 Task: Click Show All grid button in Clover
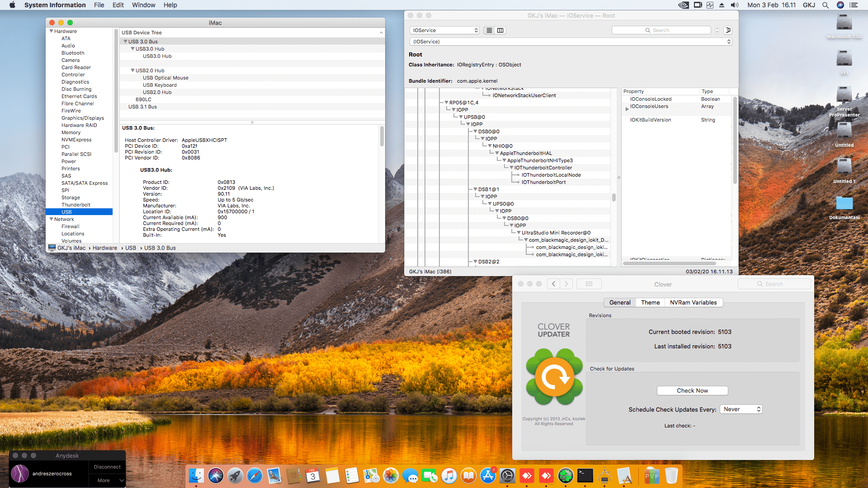click(x=589, y=284)
